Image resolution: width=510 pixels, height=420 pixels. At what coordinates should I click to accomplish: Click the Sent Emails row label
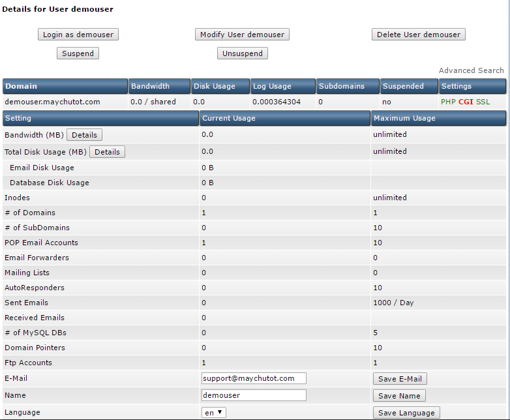coord(26,303)
